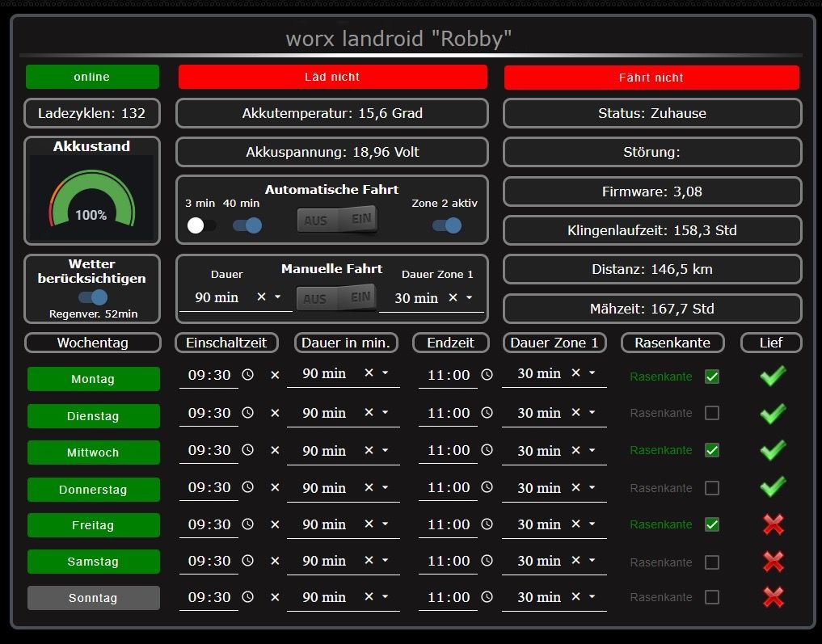Open Freitag's Dauer Zone 1 dropdown arrow
The image size is (822, 644).
tap(592, 524)
